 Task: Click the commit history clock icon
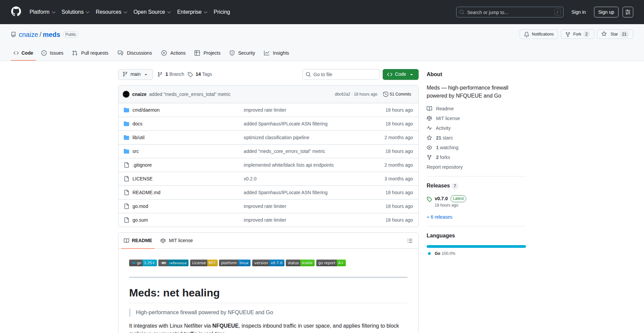click(x=386, y=94)
